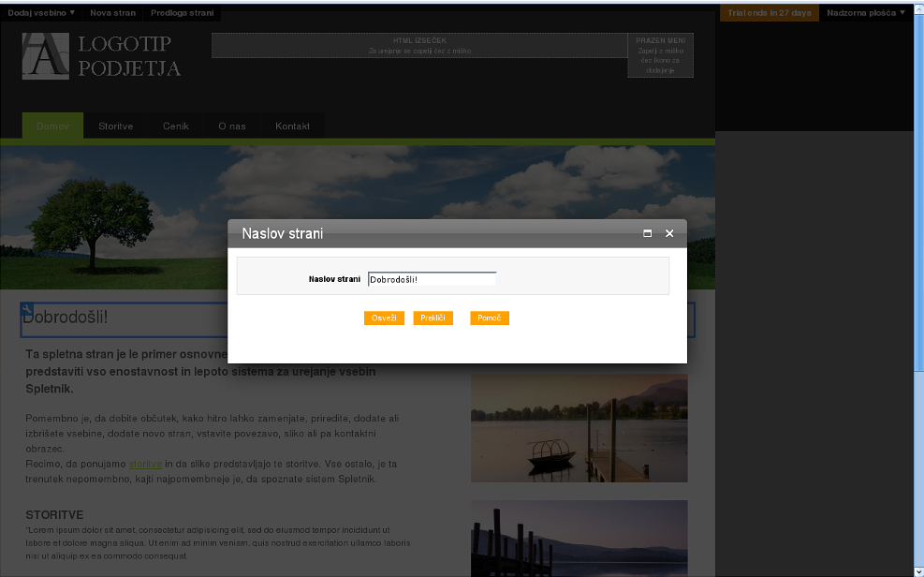Click the wrench edit icon beside Dobrodošli heading
This screenshot has height=577, width=924.
pyautogui.click(x=26, y=310)
